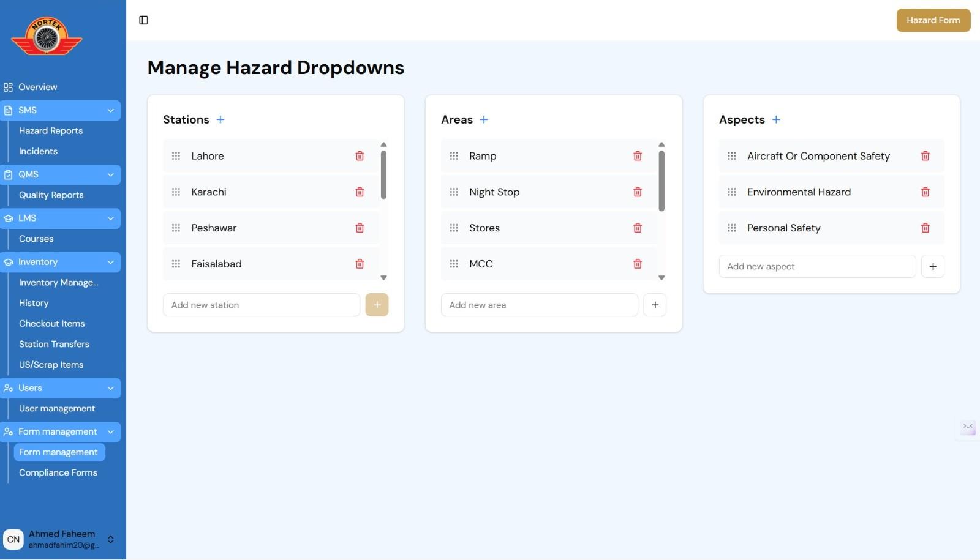The height and width of the screenshot is (560, 980).
Task: Delete the Night Stop area
Action: tap(638, 192)
